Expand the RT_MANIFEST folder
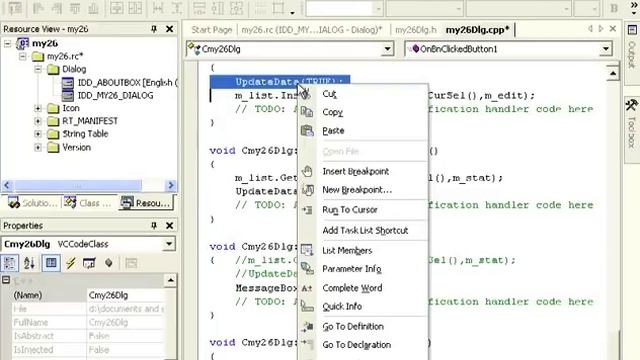The width and height of the screenshot is (640, 360). click(x=38, y=121)
